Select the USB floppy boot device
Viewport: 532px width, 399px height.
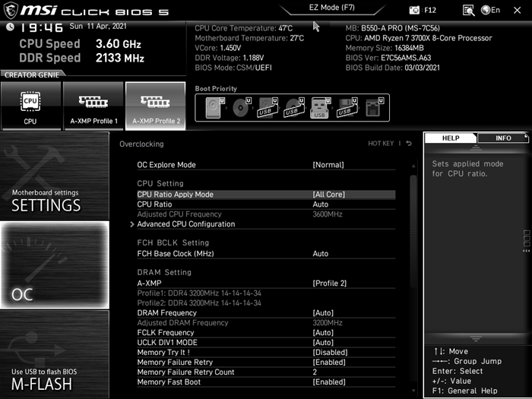click(347, 108)
